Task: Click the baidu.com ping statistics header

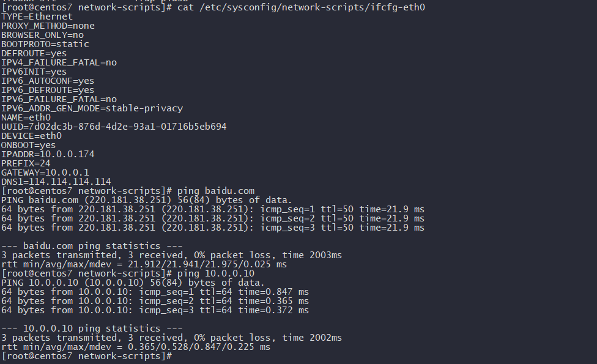Action: click(x=92, y=245)
